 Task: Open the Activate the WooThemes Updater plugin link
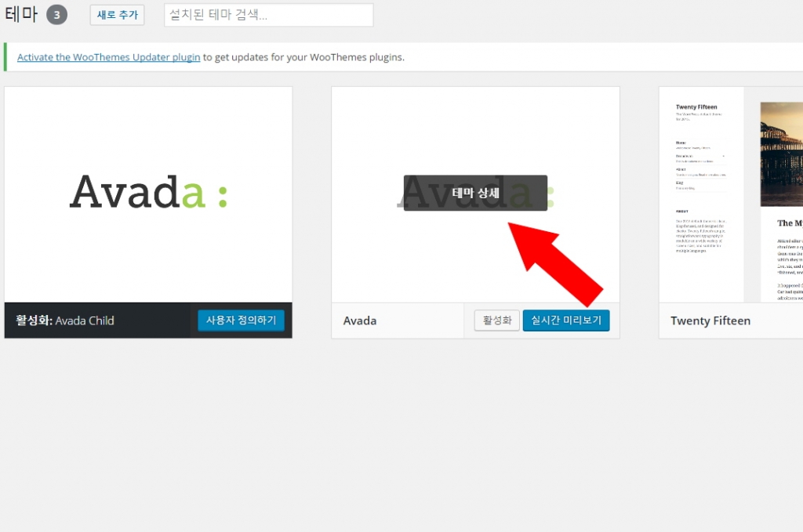(108, 57)
